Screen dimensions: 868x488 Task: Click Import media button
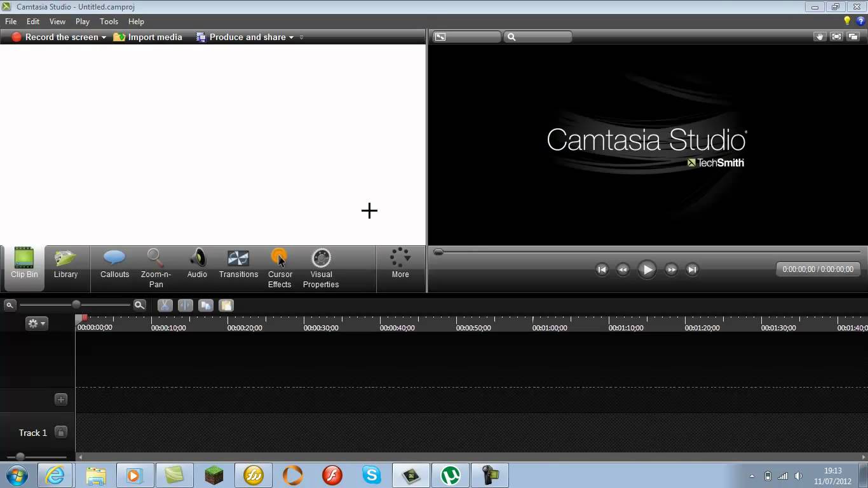coord(147,37)
